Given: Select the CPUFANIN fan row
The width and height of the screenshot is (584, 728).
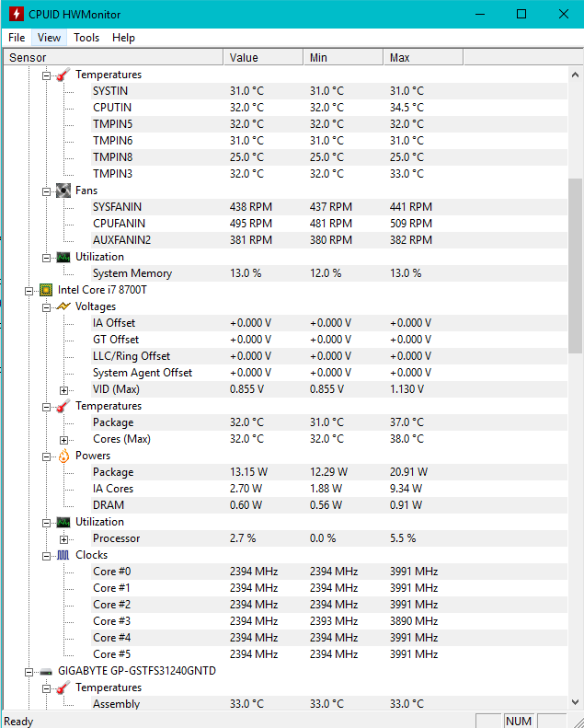Looking at the screenshot, I should 119,224.
